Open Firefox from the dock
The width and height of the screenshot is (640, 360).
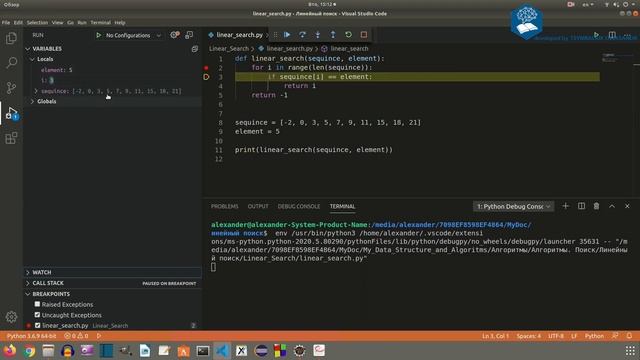(10, 350)
